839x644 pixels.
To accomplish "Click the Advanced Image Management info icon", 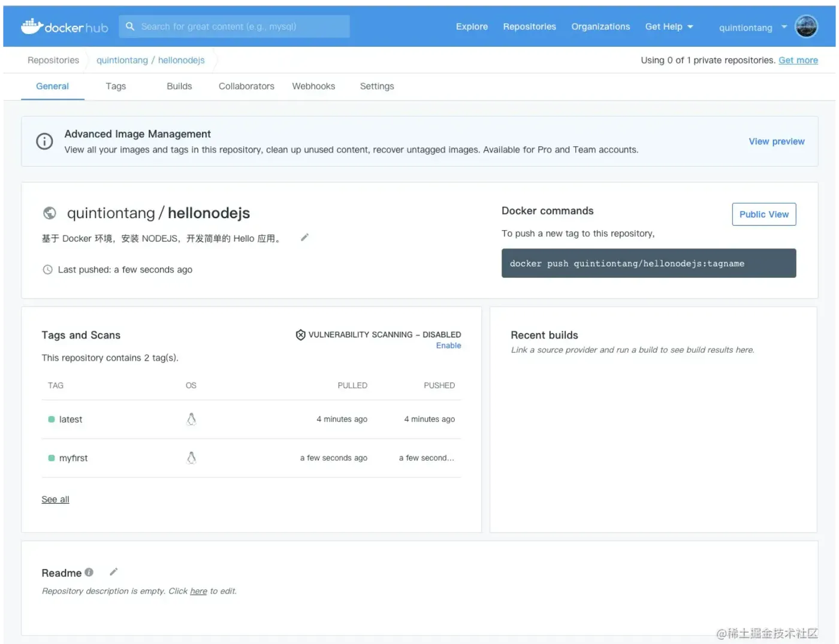I will 44,141.
